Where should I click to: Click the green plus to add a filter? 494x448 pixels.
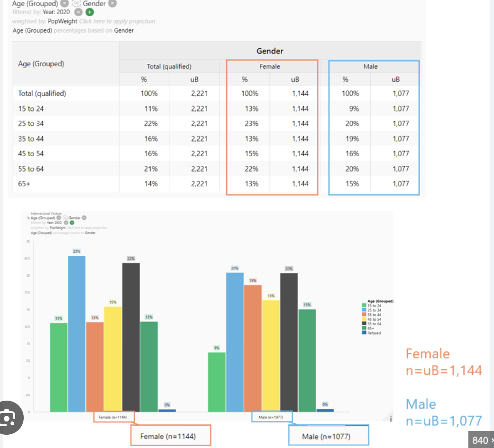(x=90, y=12)
